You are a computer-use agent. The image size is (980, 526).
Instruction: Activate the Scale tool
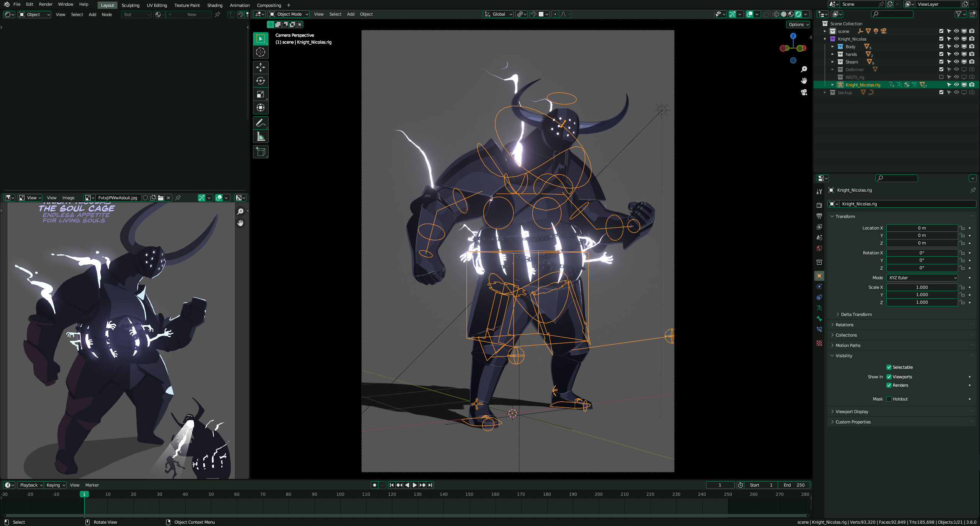(261, 94)
